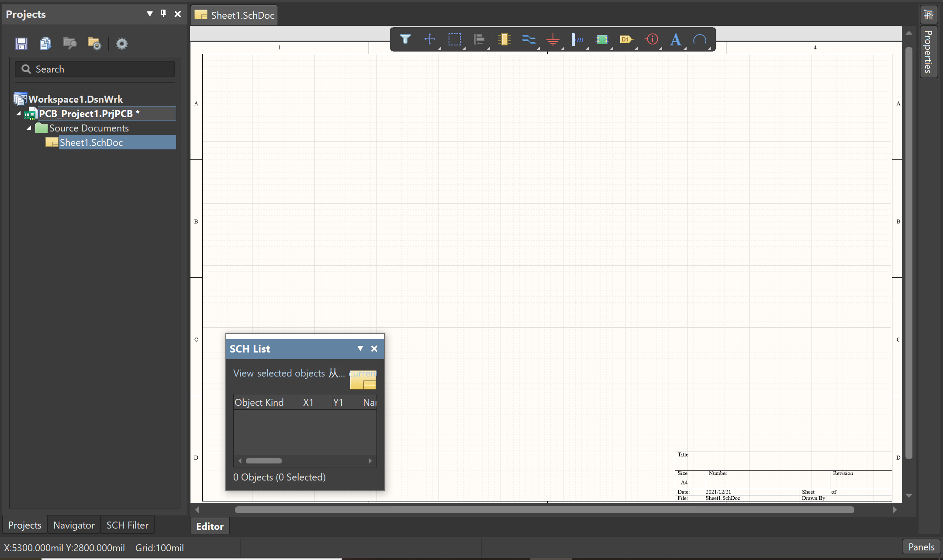
Task: Click the Save icon in the Projects panel
Action: point(21,43)
